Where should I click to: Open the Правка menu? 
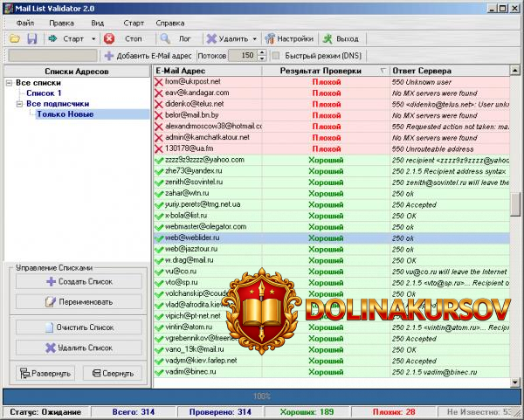click(61, 23)
